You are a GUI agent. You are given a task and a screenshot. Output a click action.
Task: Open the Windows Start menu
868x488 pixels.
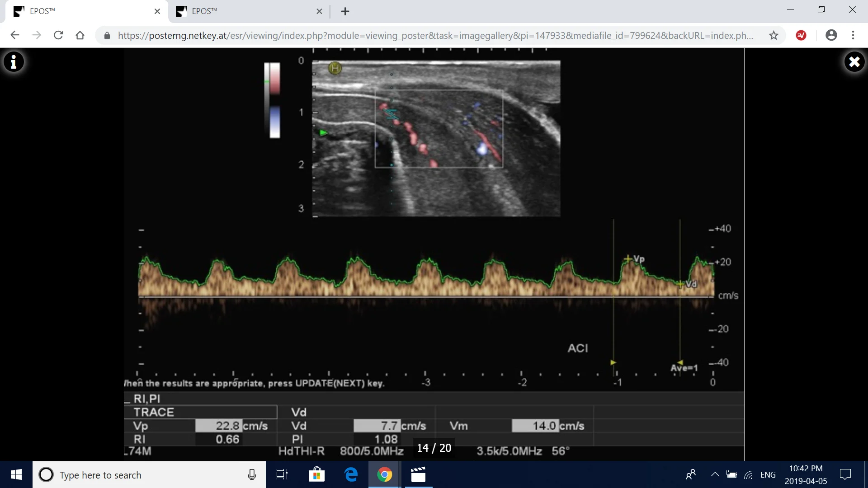pyautogui.click(x=16, y=475)
